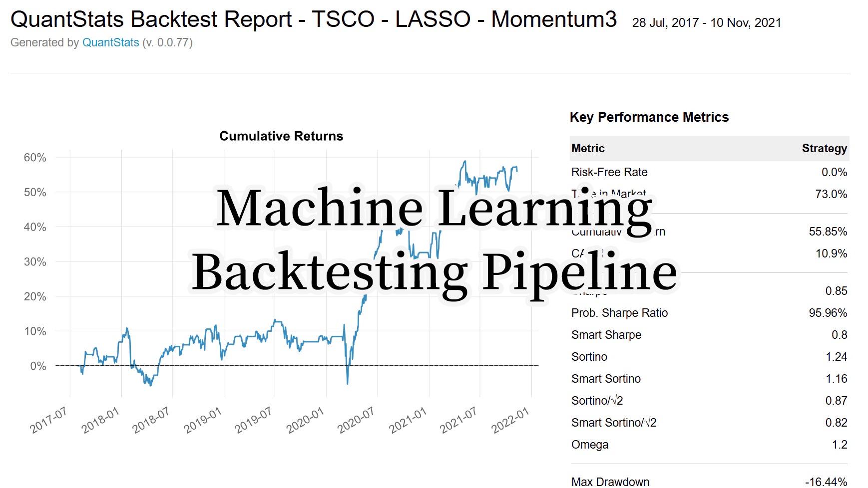
Task: Open the QuantStats link
Action: click(x=110, y=42)
